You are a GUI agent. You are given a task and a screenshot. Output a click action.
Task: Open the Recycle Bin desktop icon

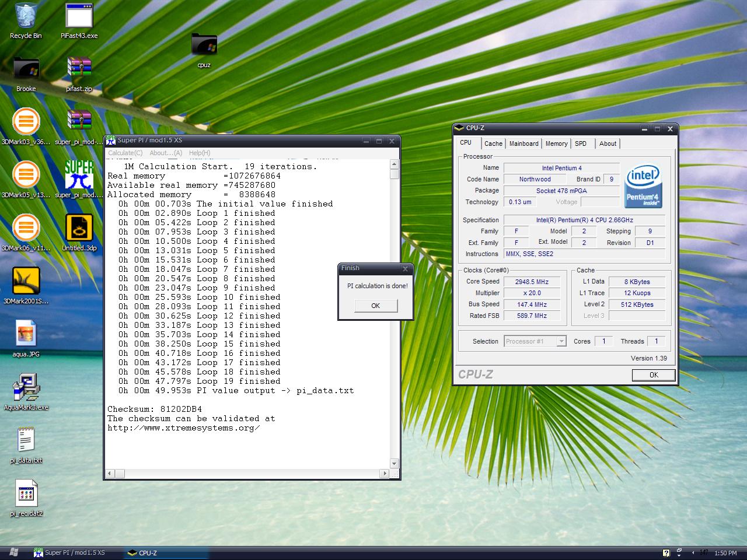point(26,16)
